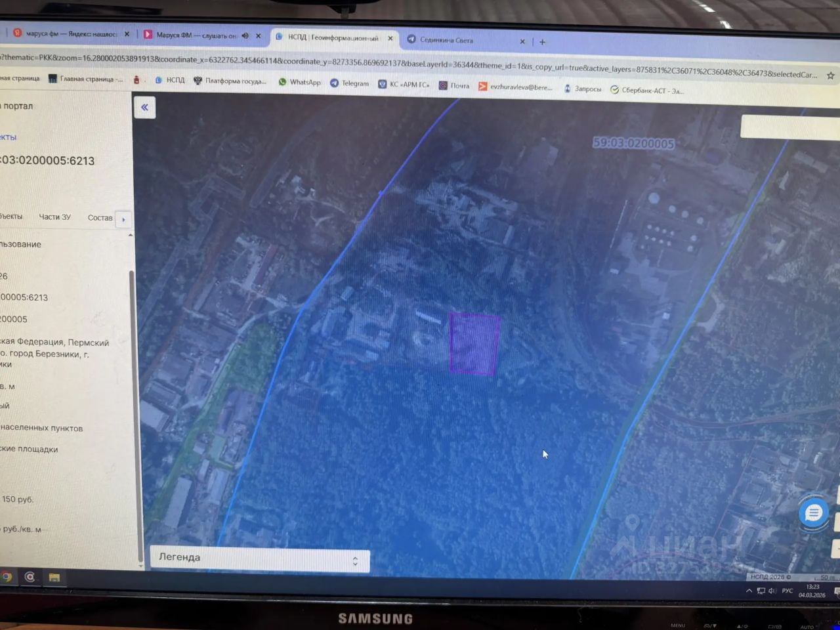Open the Главная страница bookmark
Viewport: 840px width, 630px height.
(85, 79)
